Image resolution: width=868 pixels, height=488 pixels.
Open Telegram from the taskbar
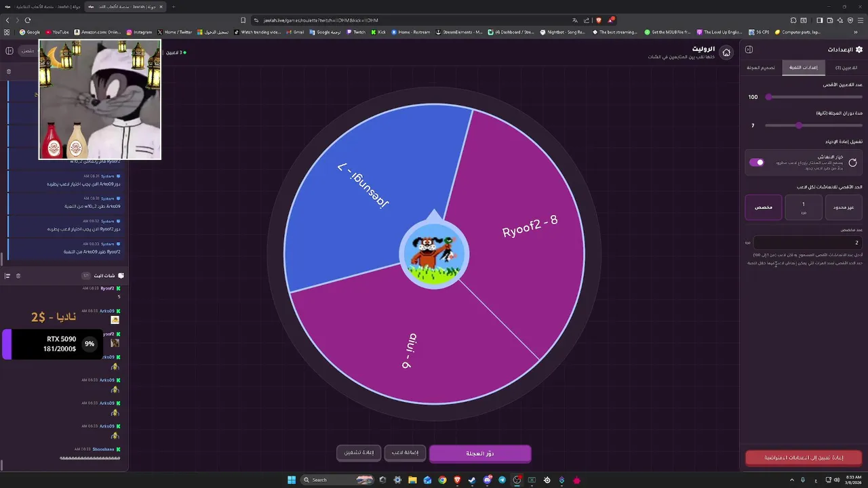(x=502, y=480)
